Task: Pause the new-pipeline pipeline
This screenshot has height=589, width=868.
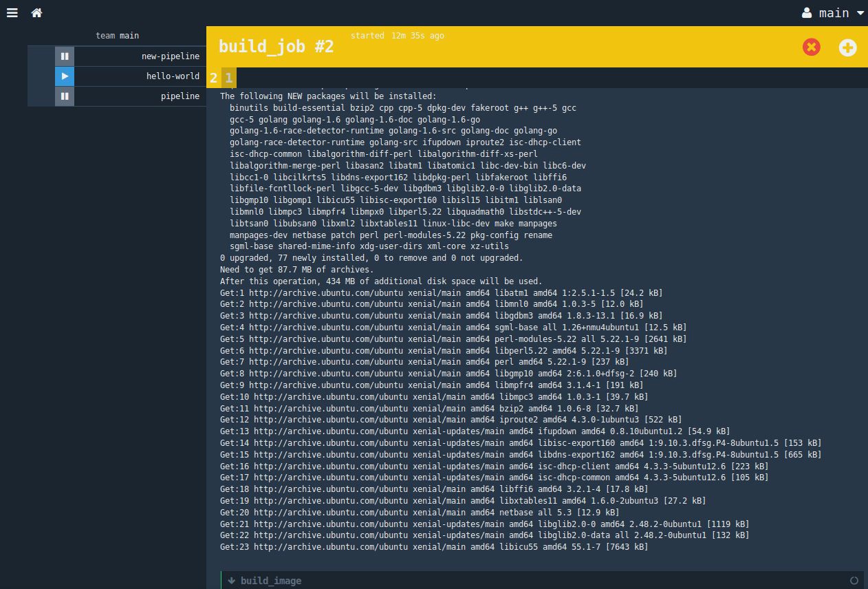Action: [65, 56]
